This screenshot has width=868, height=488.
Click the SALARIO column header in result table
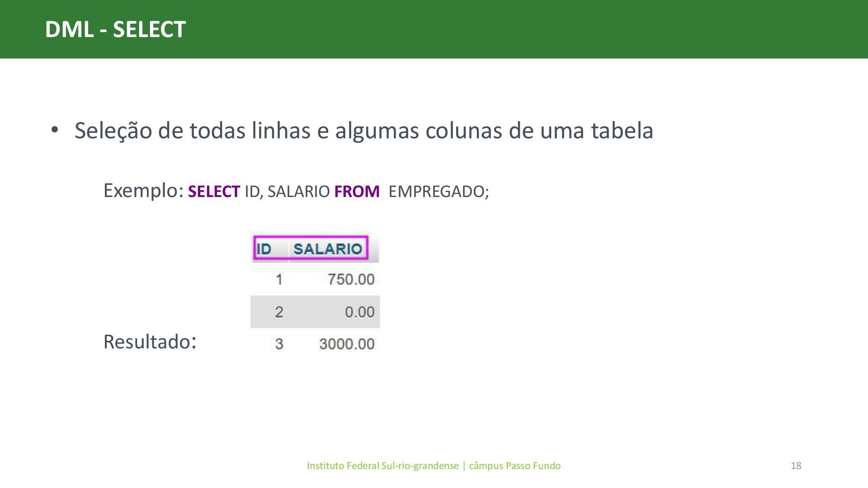[328, 249]
